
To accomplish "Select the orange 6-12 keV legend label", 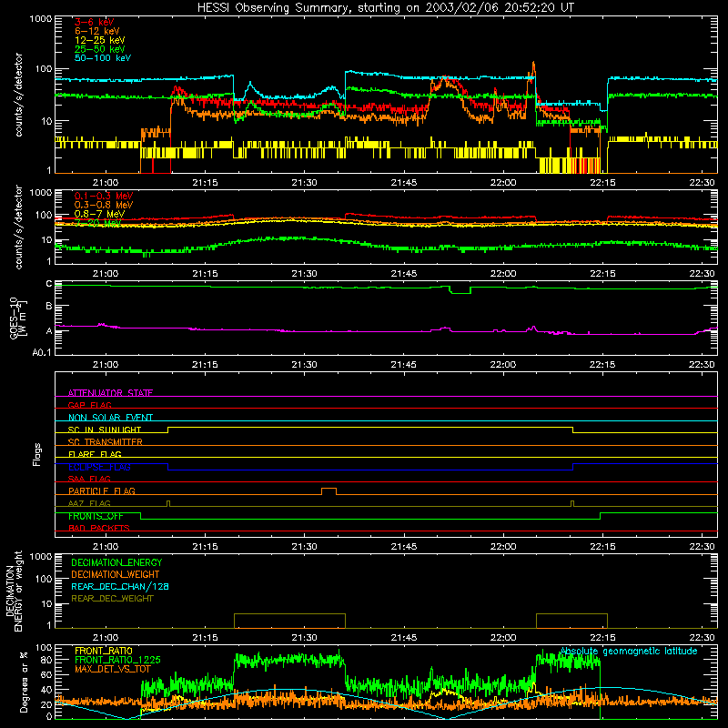I will point(97,31).
